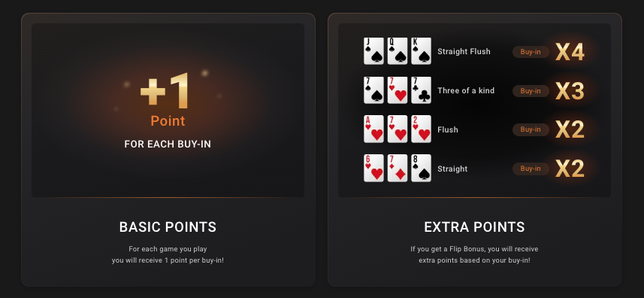Click the King of spades card

pyautogui.click(x=422, y=51)
